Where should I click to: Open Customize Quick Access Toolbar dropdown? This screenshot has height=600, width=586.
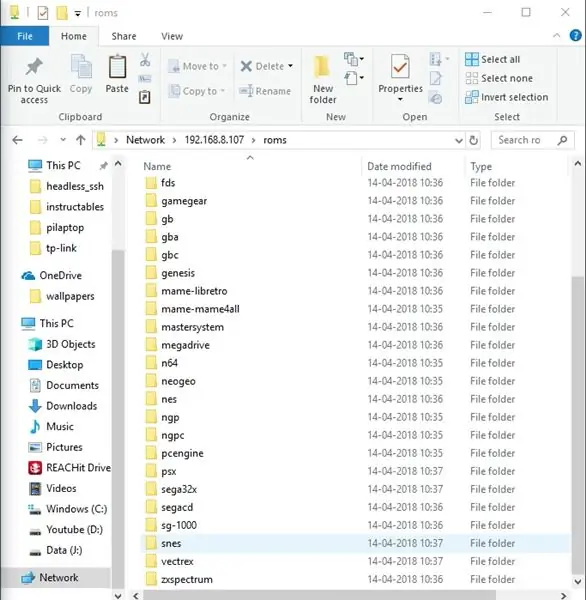tap(77, 14)
